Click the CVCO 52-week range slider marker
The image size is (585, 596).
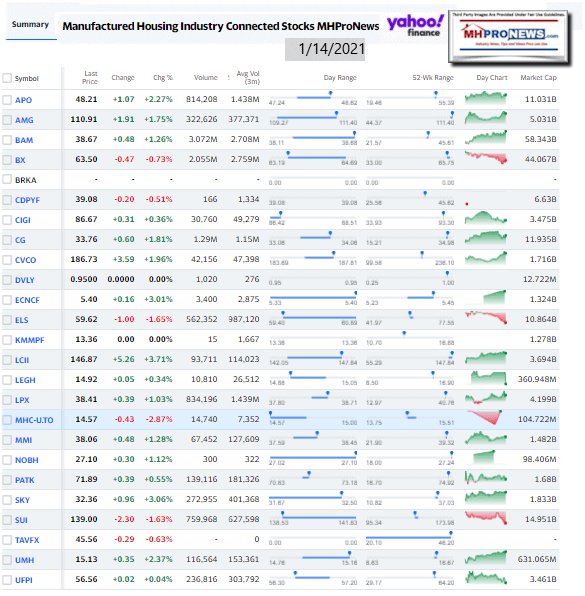422,254
